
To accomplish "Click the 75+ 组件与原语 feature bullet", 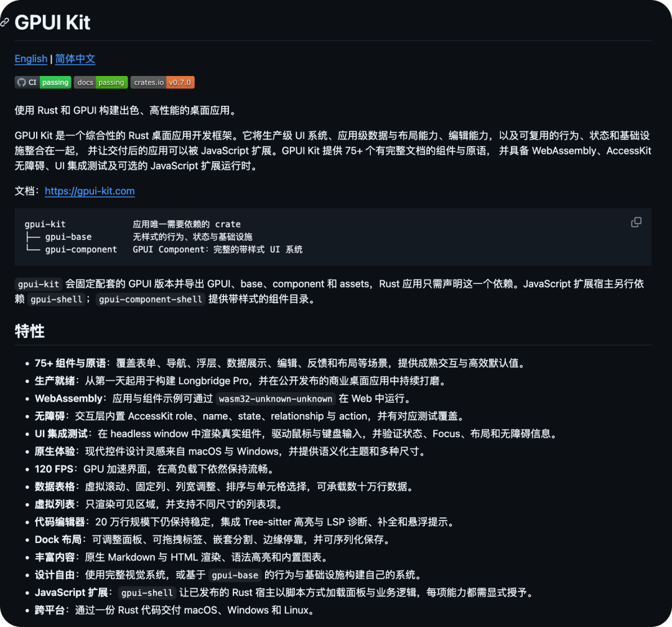I will [280, 363].
